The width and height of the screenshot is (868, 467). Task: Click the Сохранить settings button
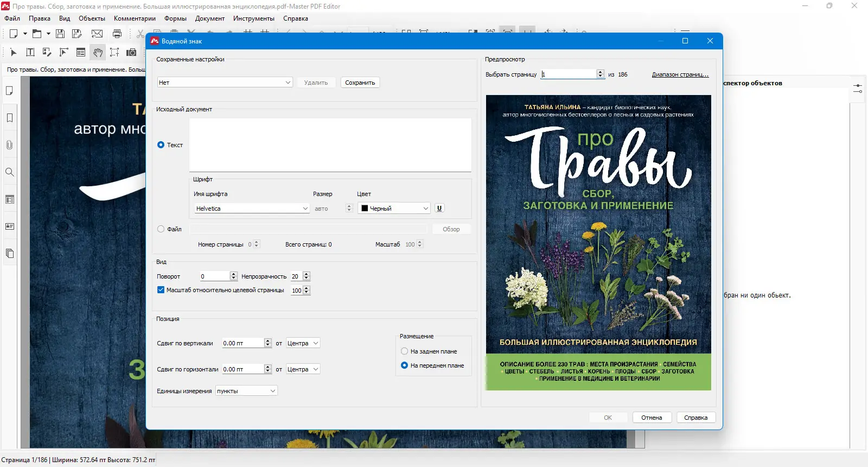tap(360, 83)
